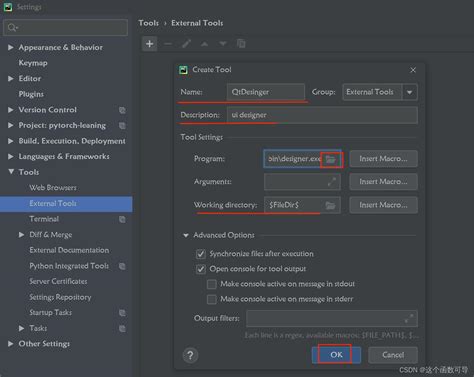Image resolution: width=474 pixels, height=377 pixels.
Task: Open Settings Repository page
Action: [x=60, y=297]
